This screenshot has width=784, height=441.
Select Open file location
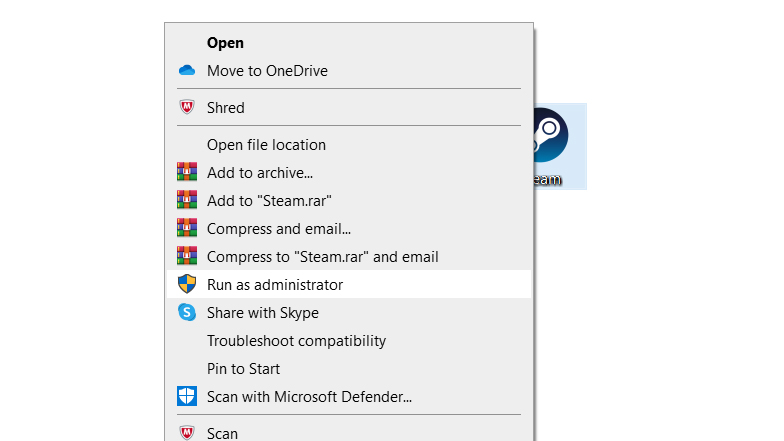click(349, 144)
